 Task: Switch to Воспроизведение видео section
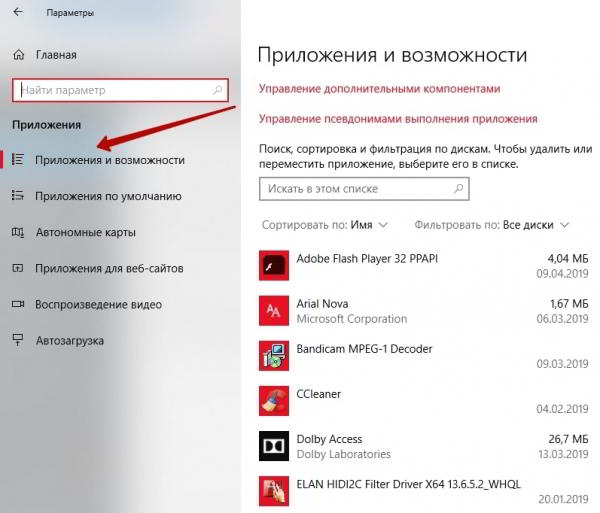click(98, 305)
